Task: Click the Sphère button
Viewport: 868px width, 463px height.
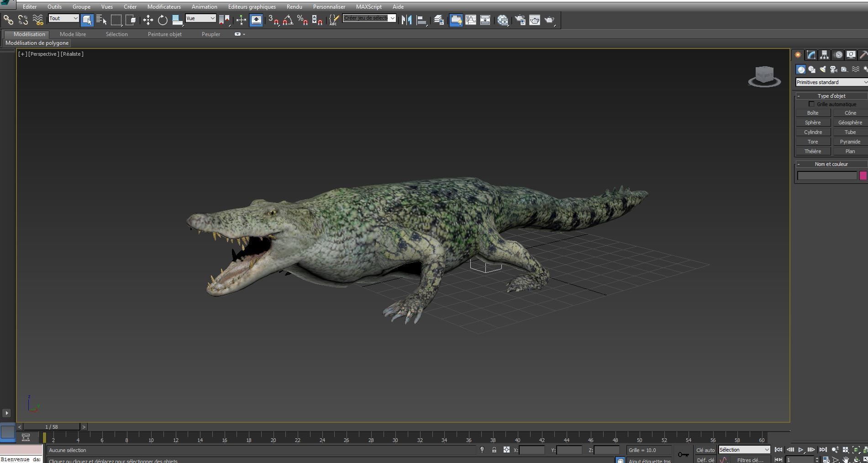Action: (813, 122)
